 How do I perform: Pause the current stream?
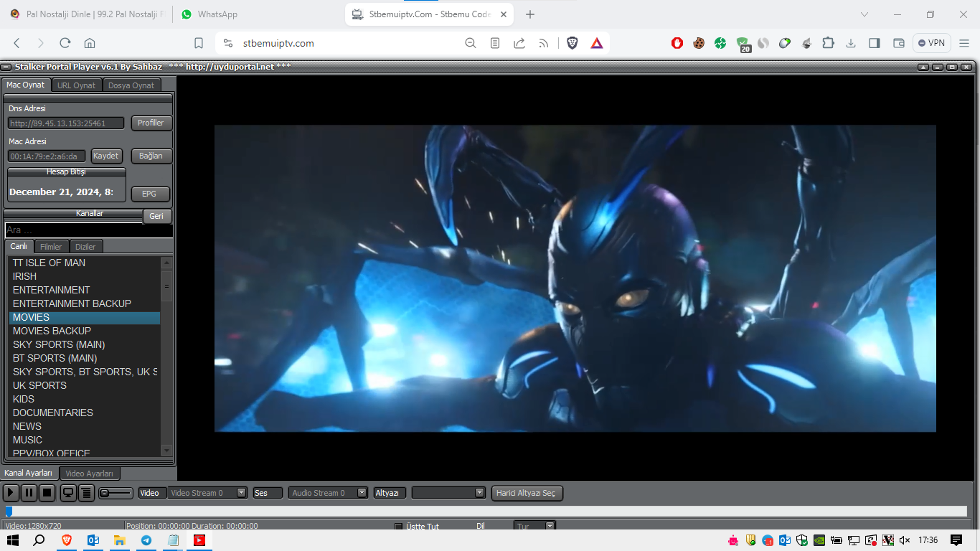click(x=29, y=493)
